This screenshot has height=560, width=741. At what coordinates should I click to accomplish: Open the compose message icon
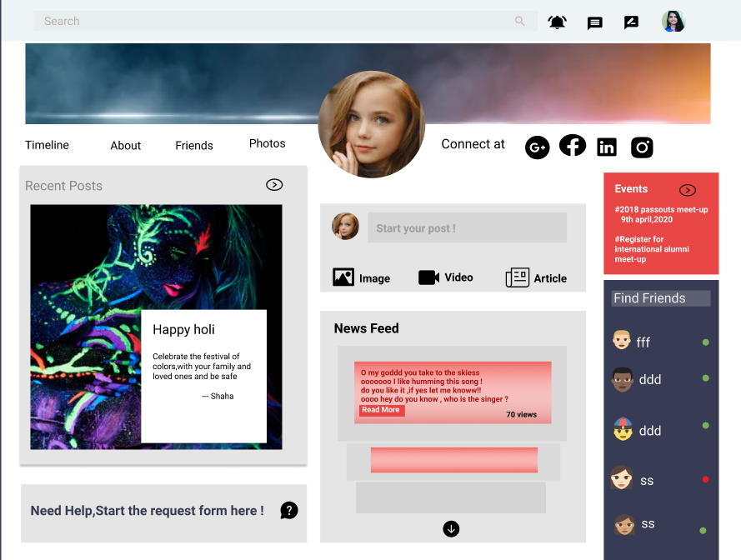click(631, 22)
